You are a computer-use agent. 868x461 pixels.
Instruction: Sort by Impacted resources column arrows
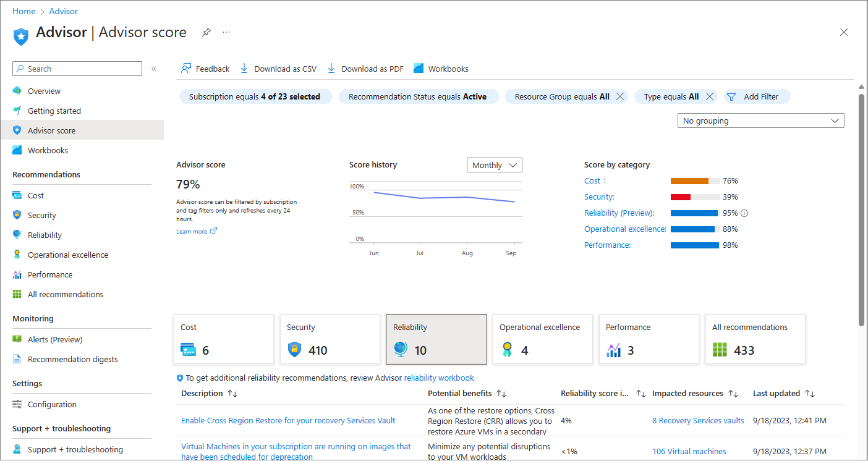[x=733, y=394]
